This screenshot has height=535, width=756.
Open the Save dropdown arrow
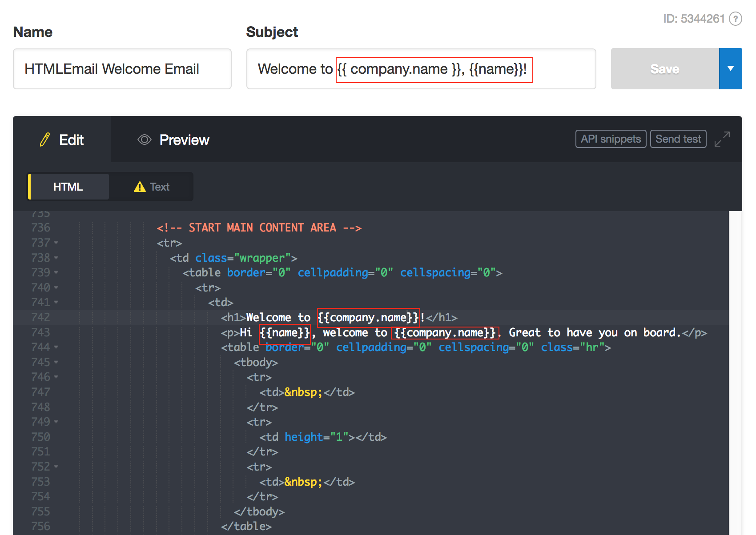[731, 68]
